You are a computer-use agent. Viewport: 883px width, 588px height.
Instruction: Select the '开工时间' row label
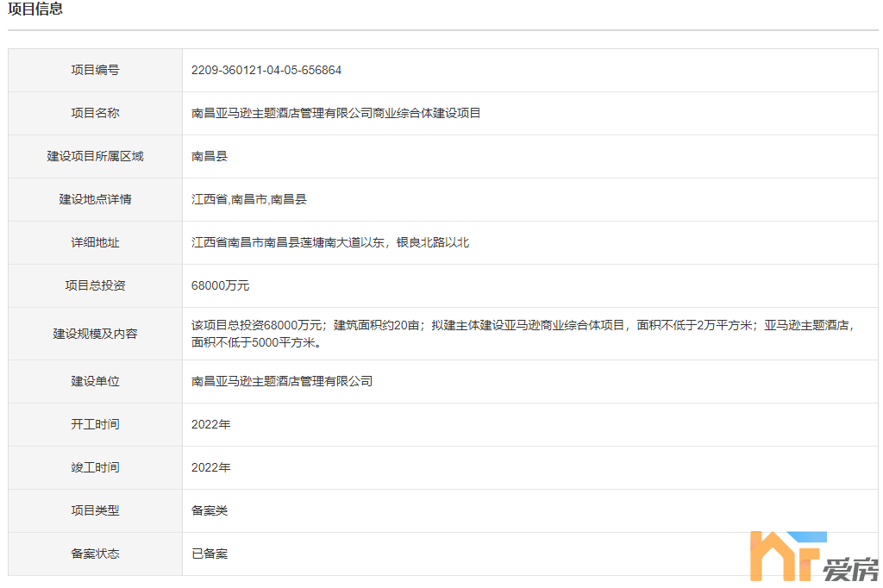(x=95, y=425)
